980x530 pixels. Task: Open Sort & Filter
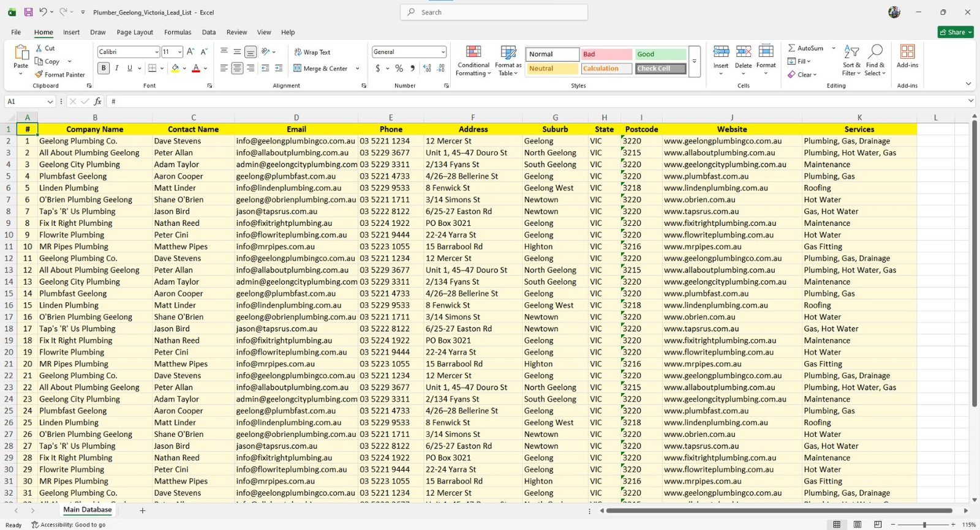click(x=851, y=61)
